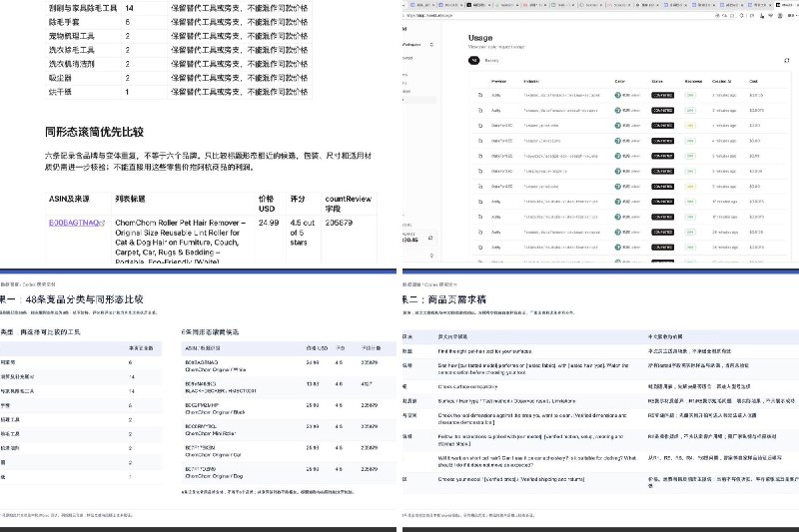Click the ChomChom Mini Roller row
This screenshot has height=532, width=799.
coord(289,430)
